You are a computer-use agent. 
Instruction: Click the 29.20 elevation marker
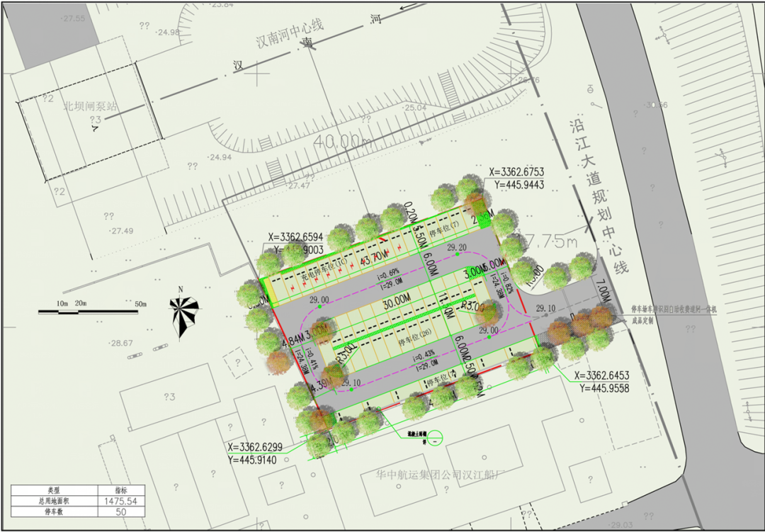point(457,247)
